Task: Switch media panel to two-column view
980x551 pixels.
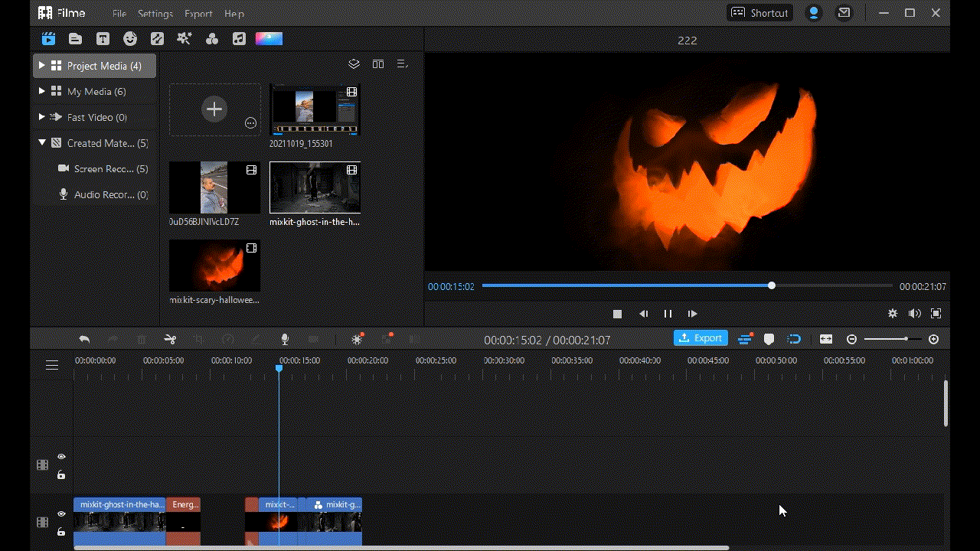Action: (x=378, y=64)
